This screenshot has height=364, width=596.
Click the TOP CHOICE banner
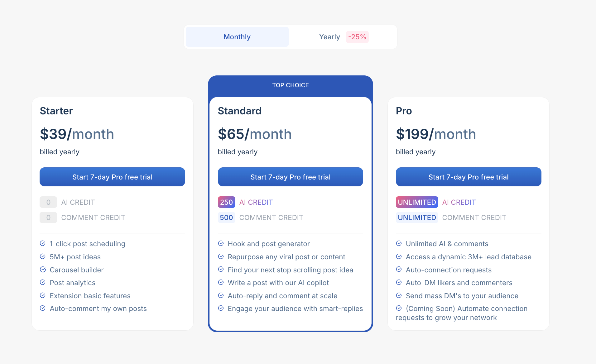[290, 85]
